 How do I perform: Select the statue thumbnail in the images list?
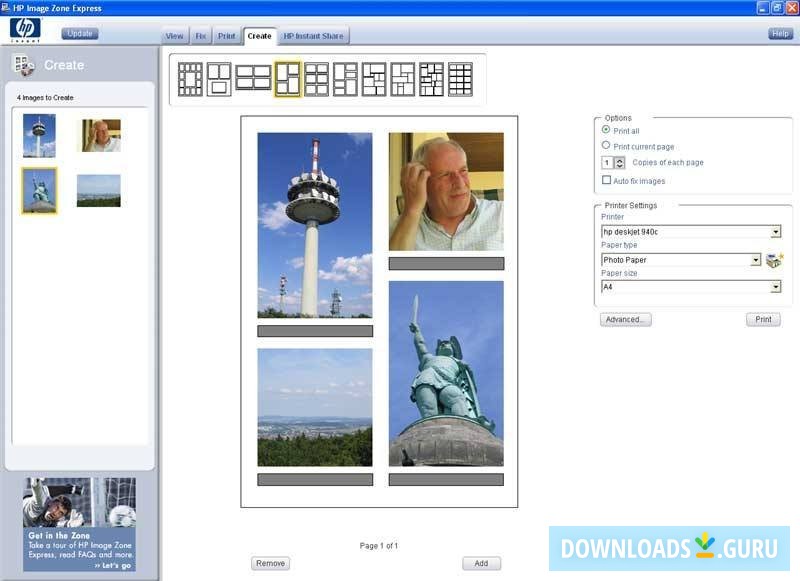coord(42,189)
